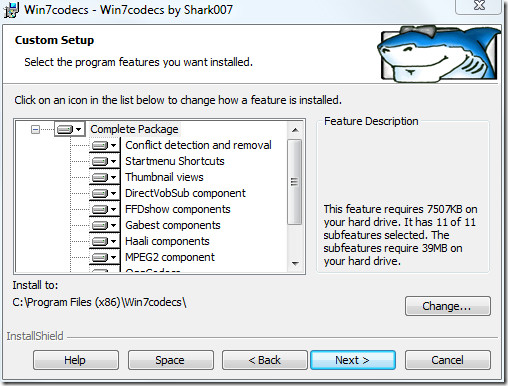Click the Next > button
508x386 pixels.
pyautogui.click(x=353, y=360)
